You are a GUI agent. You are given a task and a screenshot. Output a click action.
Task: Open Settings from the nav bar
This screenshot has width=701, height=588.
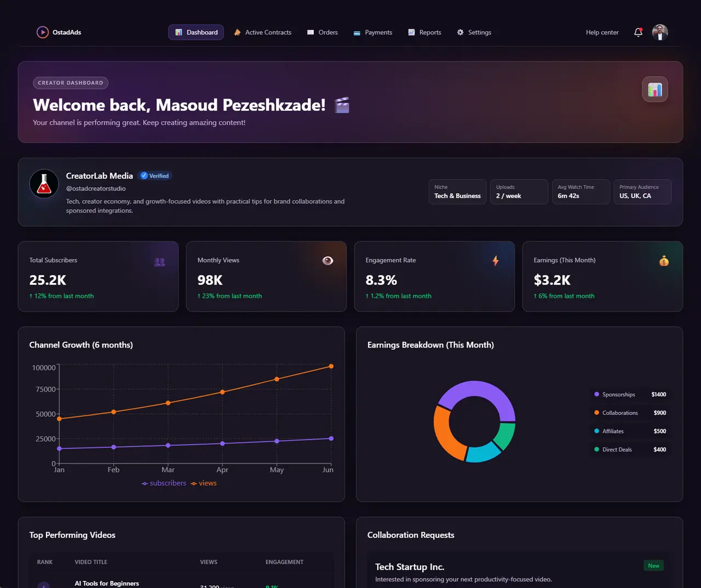point(474,32)
